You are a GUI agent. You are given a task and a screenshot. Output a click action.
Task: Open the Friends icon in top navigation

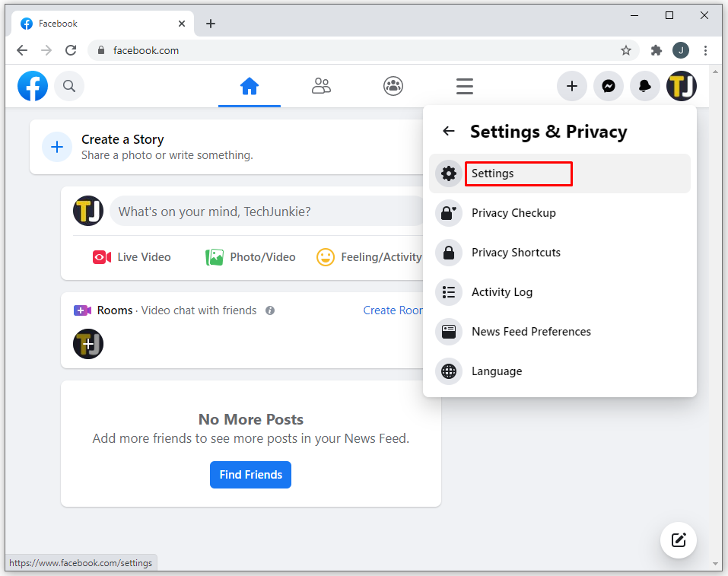coord(321,86)
